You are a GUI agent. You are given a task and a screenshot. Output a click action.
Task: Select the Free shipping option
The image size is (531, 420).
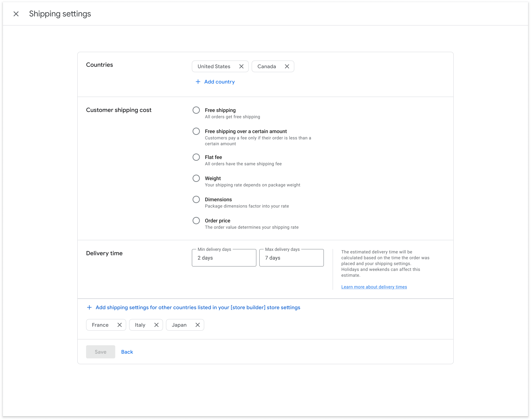[x=196, y=110]
